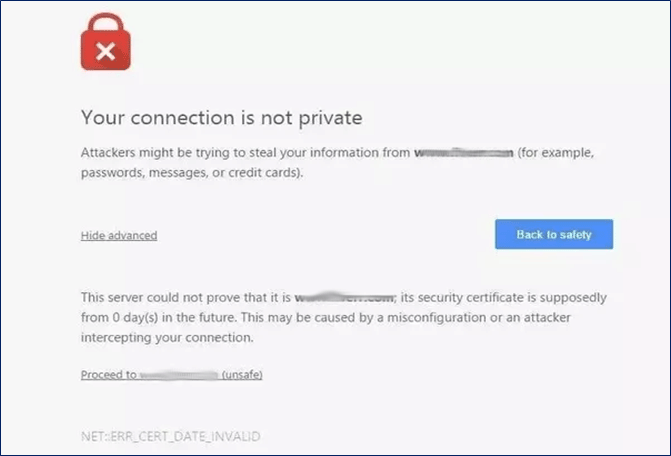Click the blurred domain in the Proceed link
The width and height of the screenshot is (671, 456).
(179, 375)
